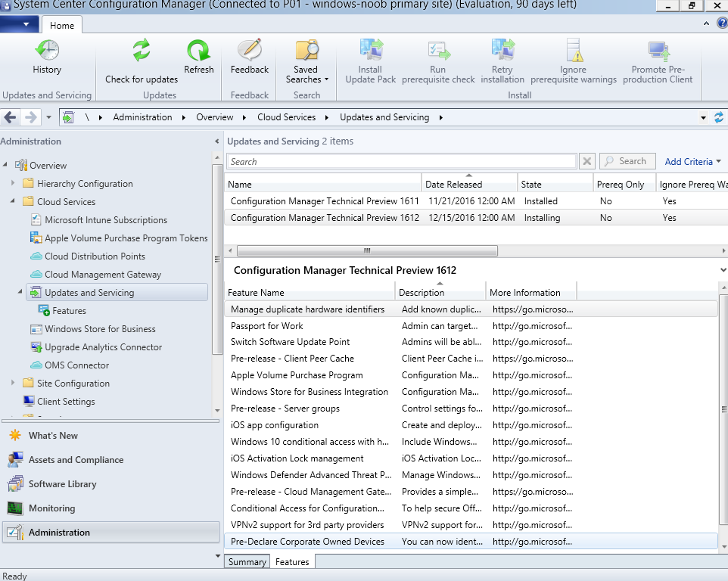Expand Hierarchy Configuration node
This screenshot has width=728, height=581.
(x=13, y=183)
